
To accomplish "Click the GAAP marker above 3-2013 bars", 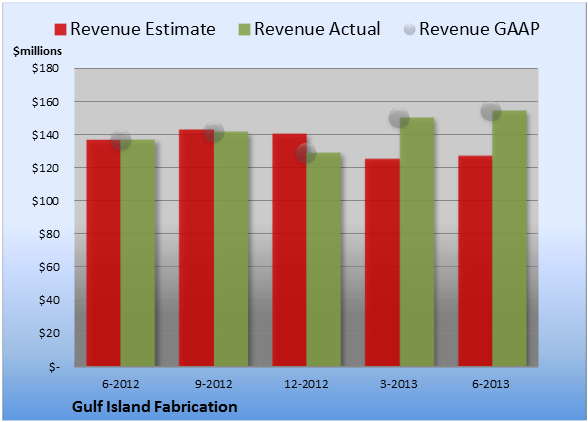I will tap(399, 118).
